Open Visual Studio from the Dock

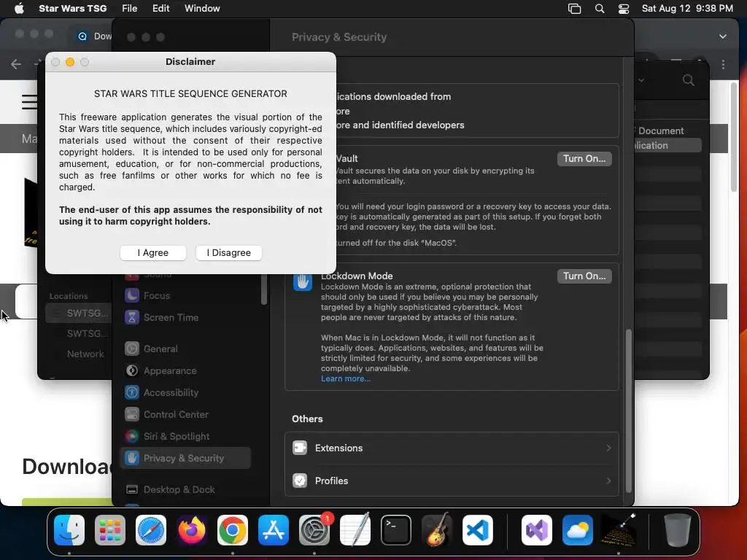pyautogui.click(x=537, y=530)
